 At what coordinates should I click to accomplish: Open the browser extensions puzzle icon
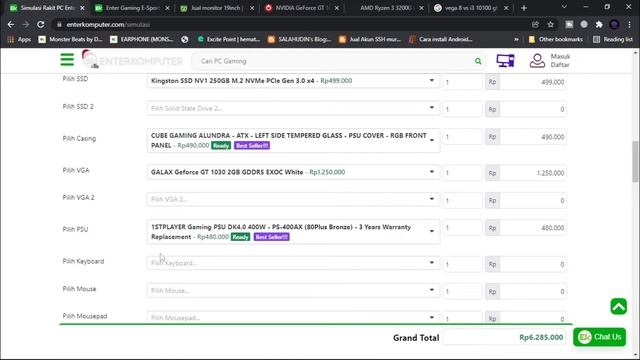[x=599, y=24]
